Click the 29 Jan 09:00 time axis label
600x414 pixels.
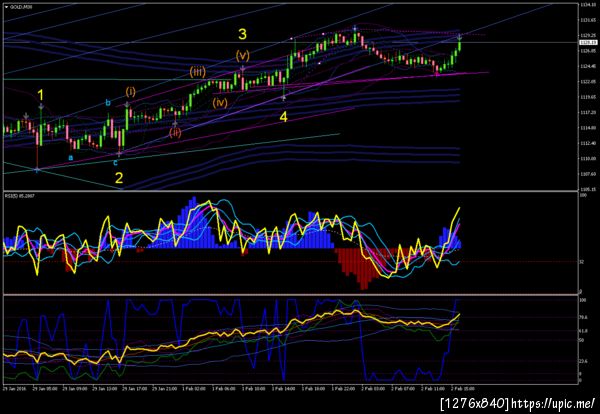tap(74, 388)
